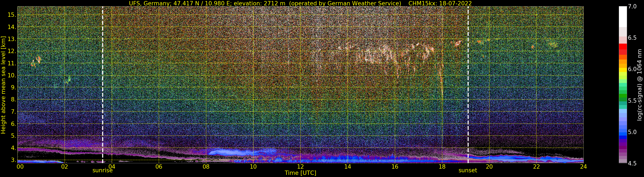Click the "CHM15kx: 18-07-2022" date label

pyautogui.click(x=440, y=3)
